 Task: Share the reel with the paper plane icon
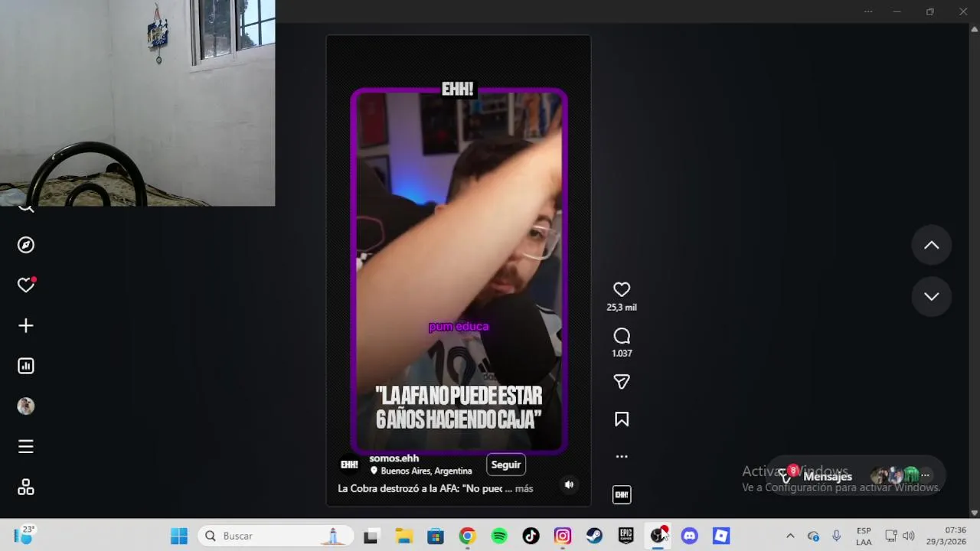coord(622,381)
